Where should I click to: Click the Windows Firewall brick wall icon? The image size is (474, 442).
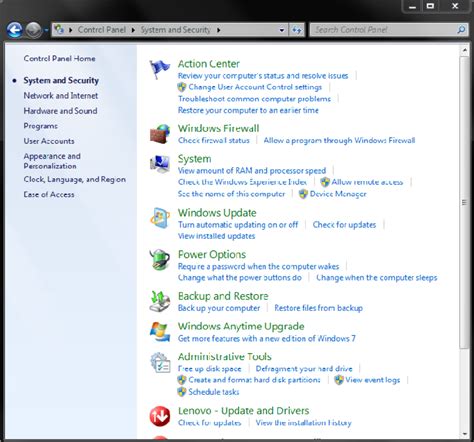[x=160, y=134]
